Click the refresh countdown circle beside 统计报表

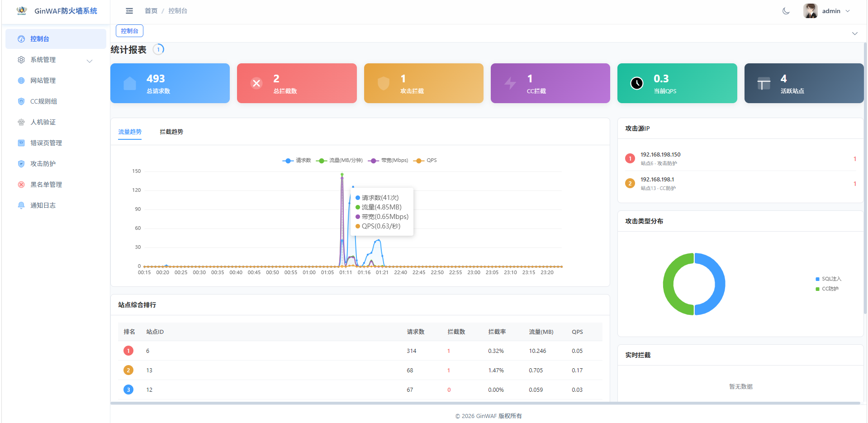click(158, 49)
